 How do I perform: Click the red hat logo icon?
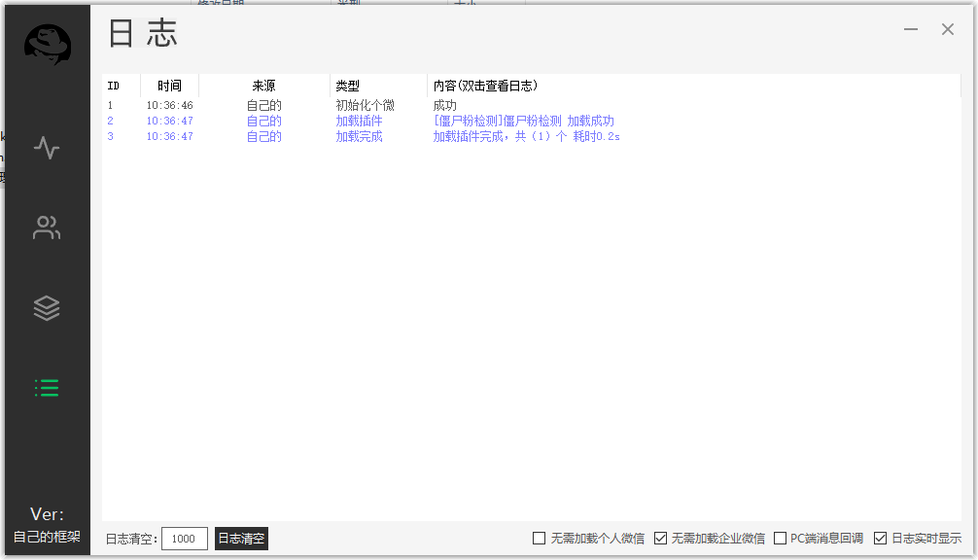tap(48, 45)
